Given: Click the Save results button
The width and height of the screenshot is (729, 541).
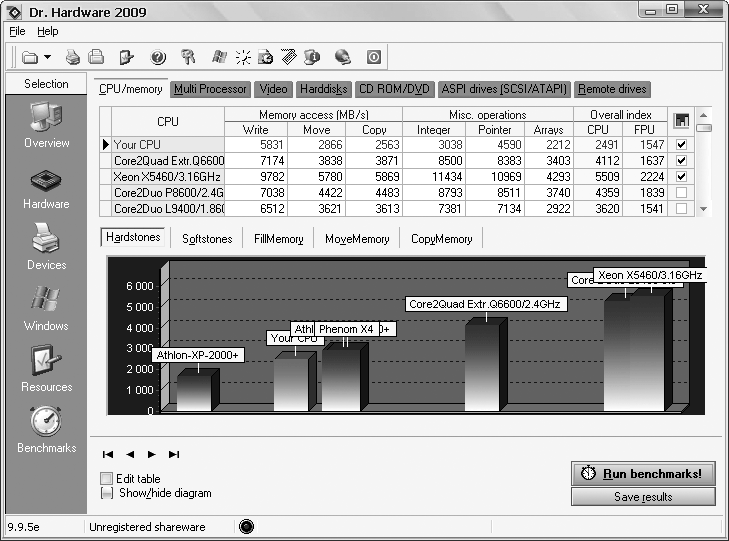Looking at the screenshot, I should (643, 497).
